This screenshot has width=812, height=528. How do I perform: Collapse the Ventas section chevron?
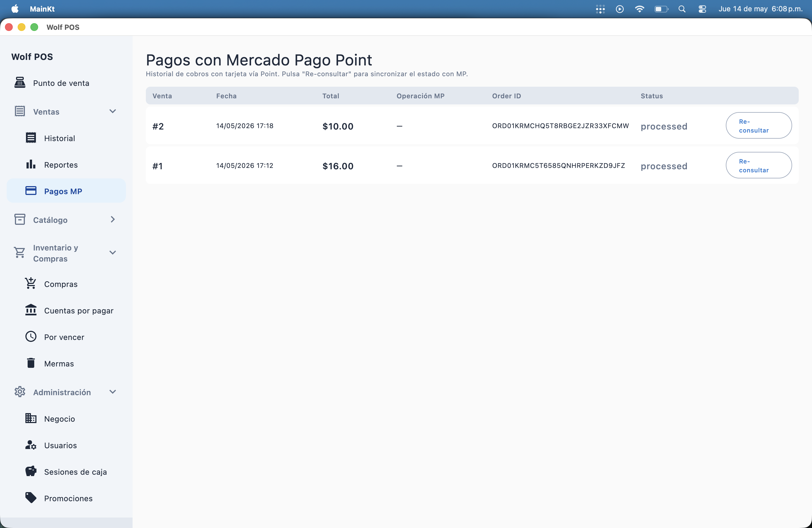coord(113,112)
